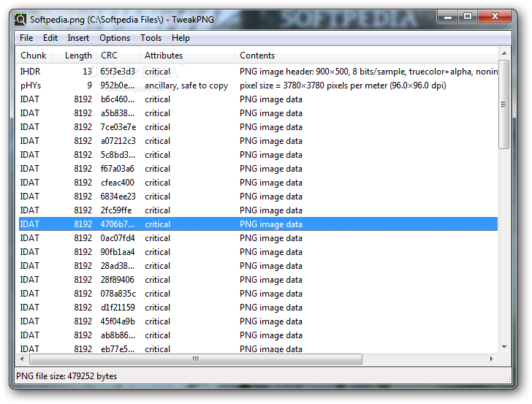Sort by the Chunk column header

click(34, 56)
